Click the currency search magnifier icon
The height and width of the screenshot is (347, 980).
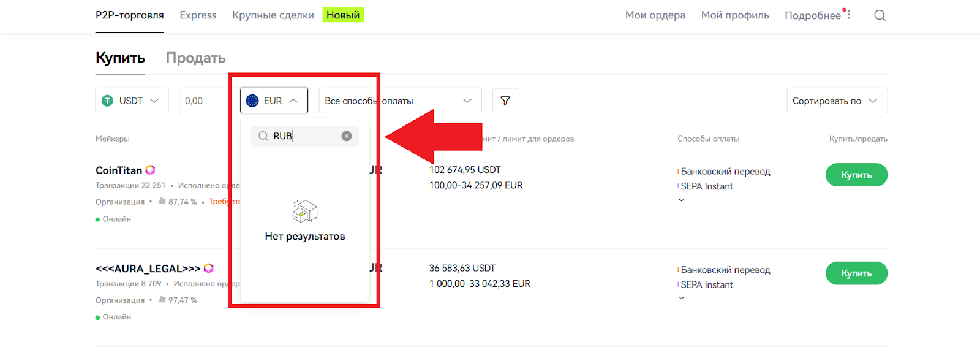pos(263,136)
